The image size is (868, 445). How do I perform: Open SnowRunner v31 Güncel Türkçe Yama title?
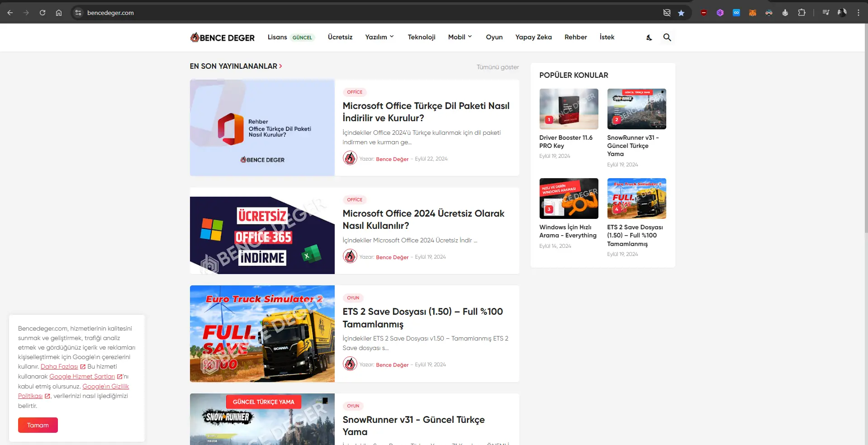(x=413, y=426)
